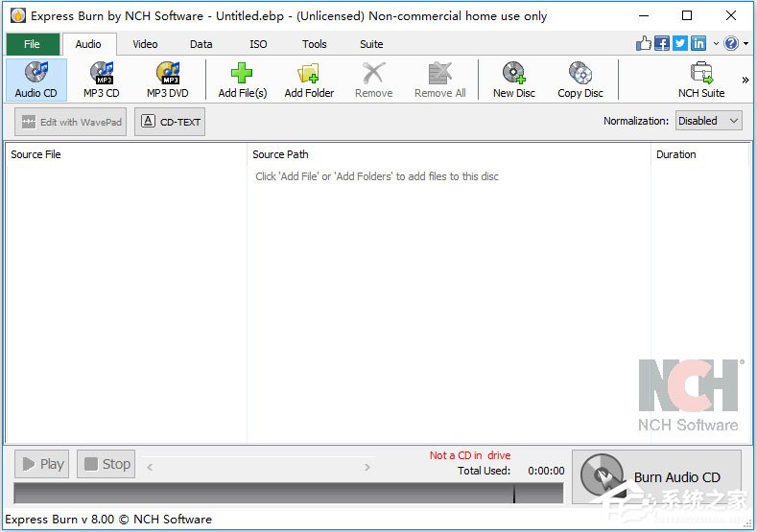This screenshot has width=757, height=532.
Task: Click the Express Burn flame title icon
Action: pyautogui.click(x=18, y=16)
